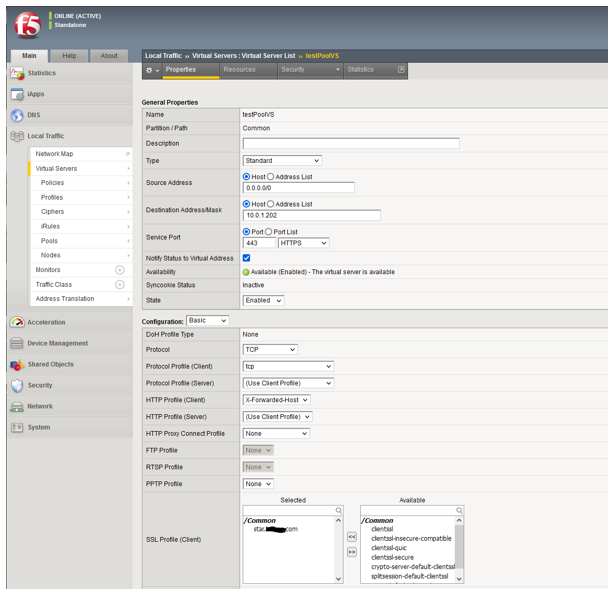The image size is (613, 592).
Task: Click the Available SSL list scrollbar
Action: (459, 547)
